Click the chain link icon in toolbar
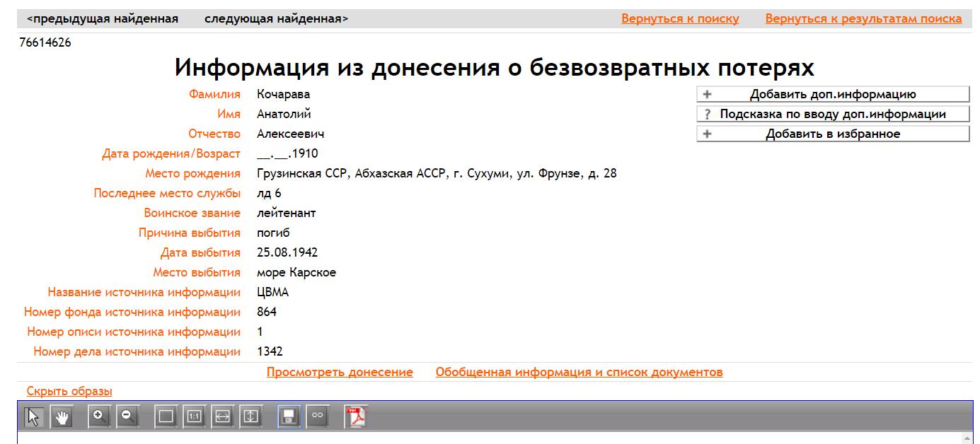Screen dimensions: 980x444 pyautogui.click(x=317, y=417)
